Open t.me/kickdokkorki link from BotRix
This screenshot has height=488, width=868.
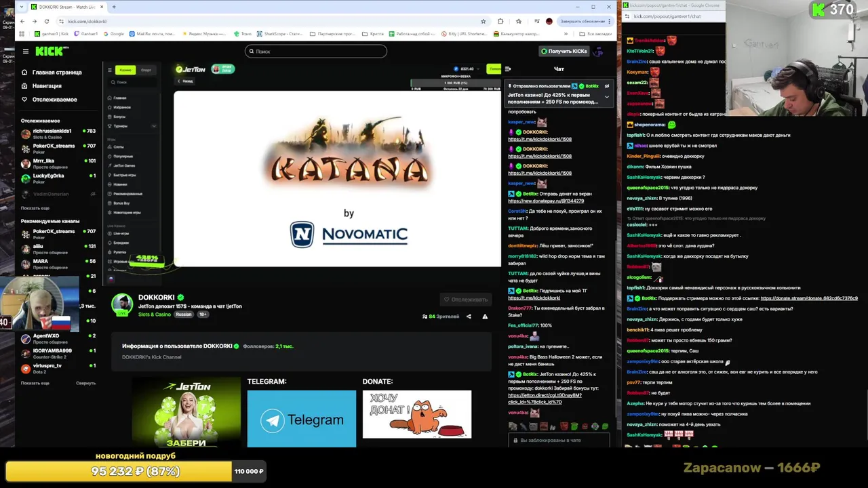coord(534,298)
